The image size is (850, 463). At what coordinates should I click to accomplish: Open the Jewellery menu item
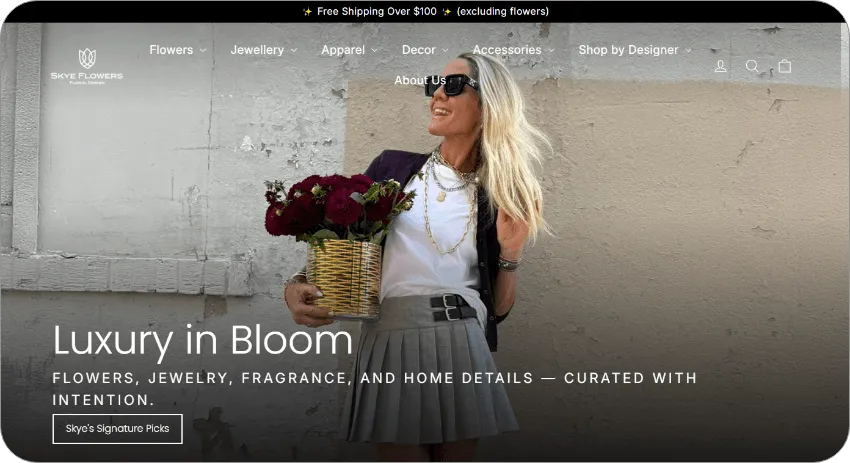coord(257,50)
